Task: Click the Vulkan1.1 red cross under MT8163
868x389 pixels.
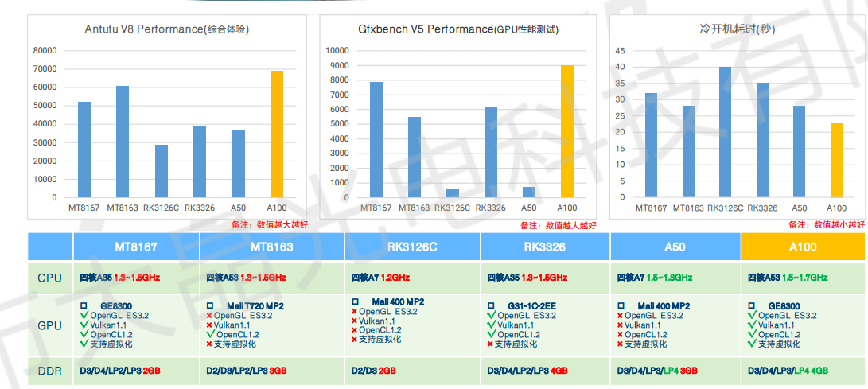Action: (209, 325)
